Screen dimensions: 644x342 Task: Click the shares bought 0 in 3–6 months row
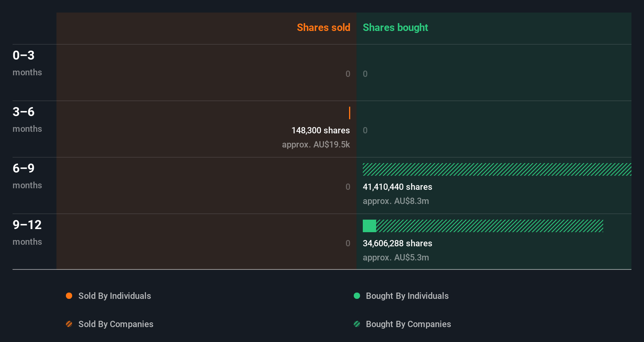click(365, 131)
